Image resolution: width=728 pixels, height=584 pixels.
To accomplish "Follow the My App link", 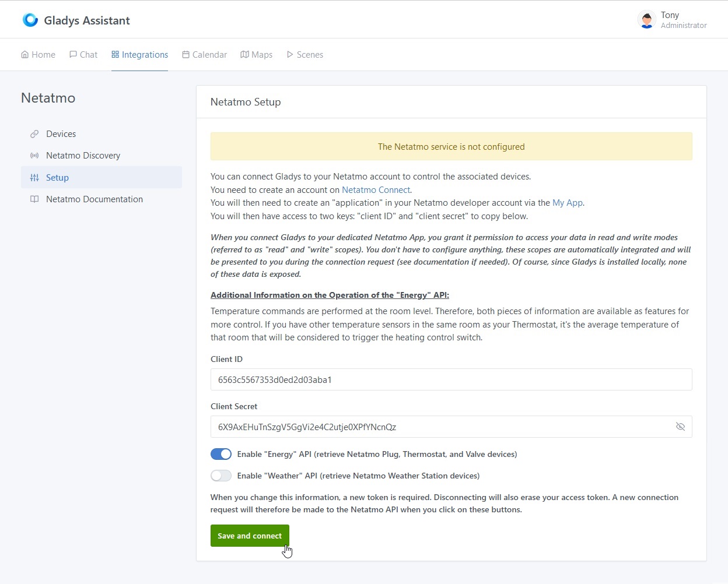I will coord(567,202).
